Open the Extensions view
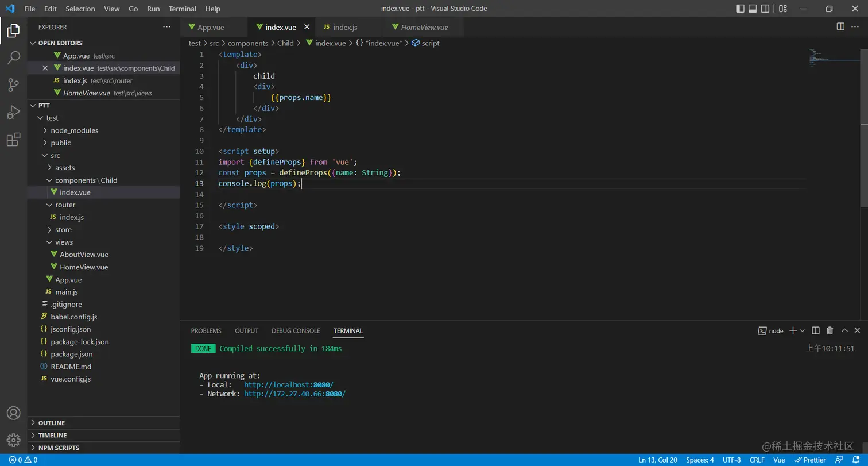868x466 pixels. coord(13,140)
